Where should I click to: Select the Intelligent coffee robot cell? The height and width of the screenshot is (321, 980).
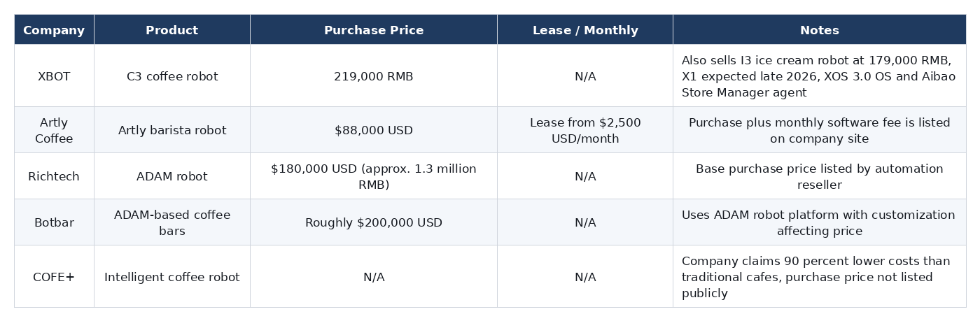pyautogui.click(x=172, y=277)
